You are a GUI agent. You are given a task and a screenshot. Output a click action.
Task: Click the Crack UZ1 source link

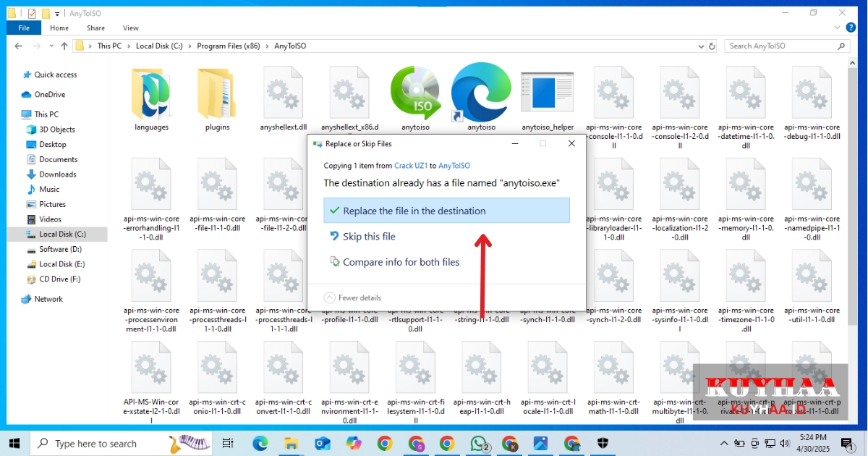click(411, 166)
